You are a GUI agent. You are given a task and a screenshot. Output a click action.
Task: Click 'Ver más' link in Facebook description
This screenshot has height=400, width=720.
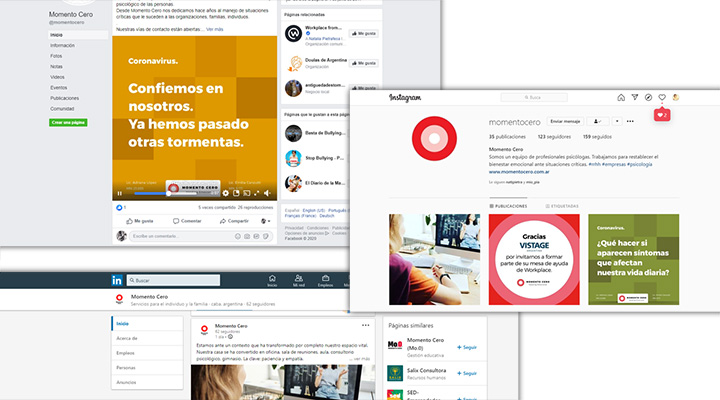214,29
